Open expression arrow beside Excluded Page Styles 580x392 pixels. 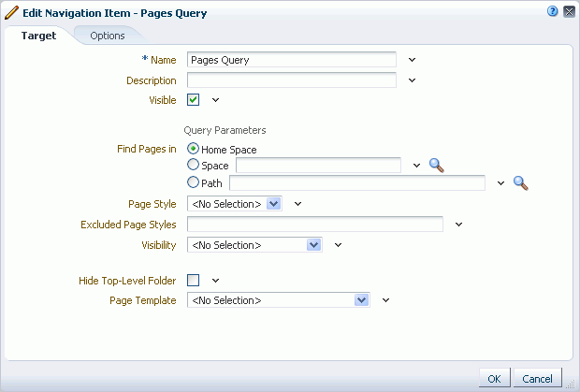pos(458,225)
